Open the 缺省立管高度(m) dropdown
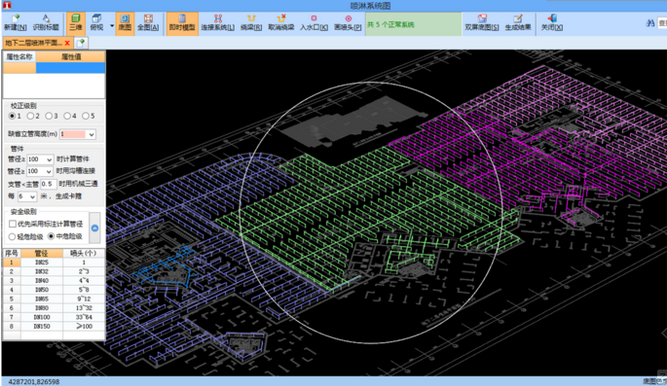Viewport: 667px width, 386px height. (x=91, y=134)
